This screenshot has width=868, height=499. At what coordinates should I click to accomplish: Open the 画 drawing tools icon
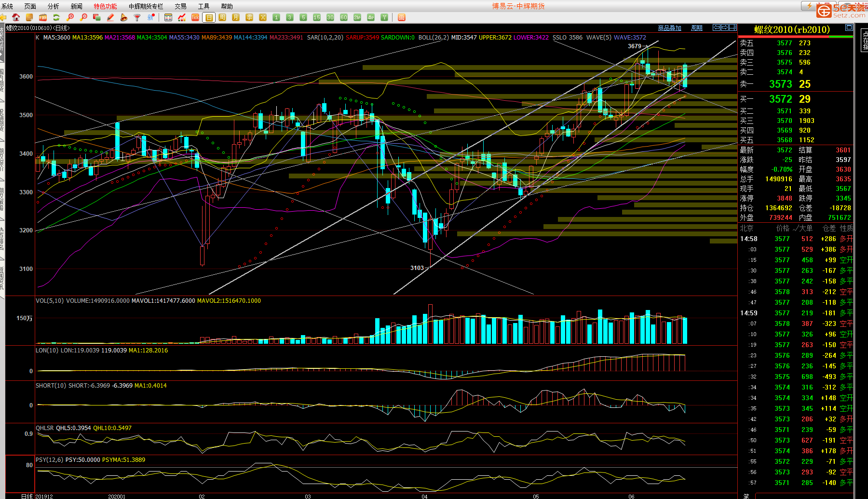pos(402,17)
